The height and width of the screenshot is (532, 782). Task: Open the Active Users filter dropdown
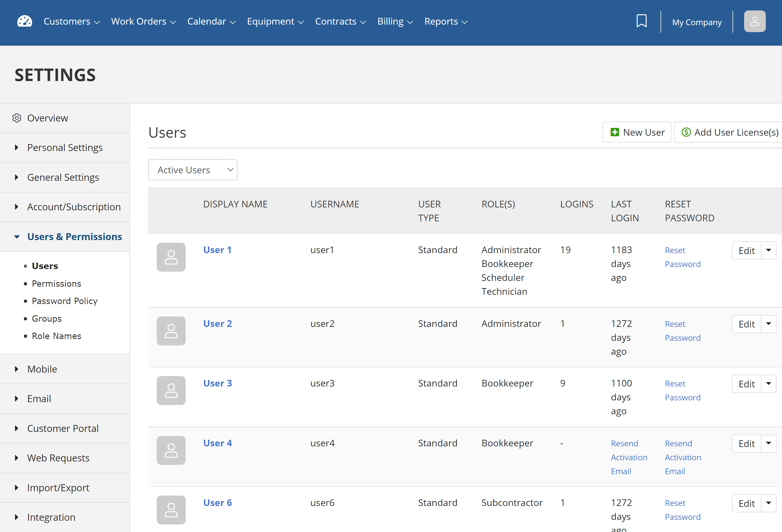193,170
